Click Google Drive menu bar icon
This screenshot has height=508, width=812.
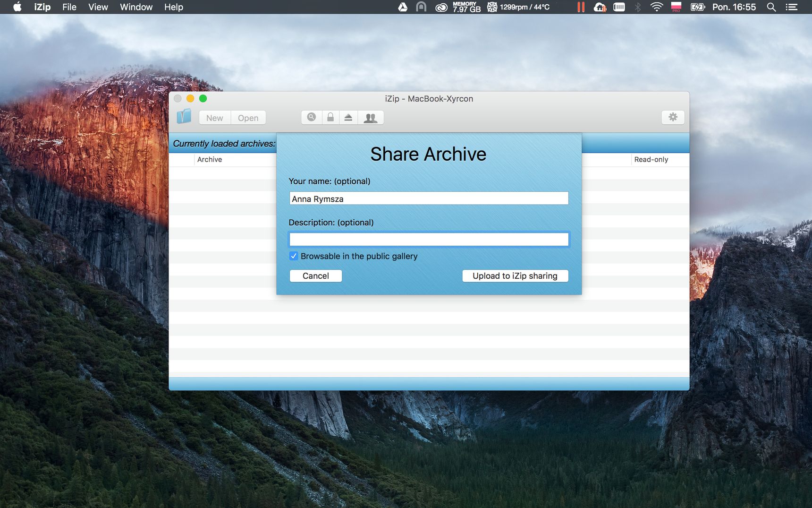[x=403, y=7]
